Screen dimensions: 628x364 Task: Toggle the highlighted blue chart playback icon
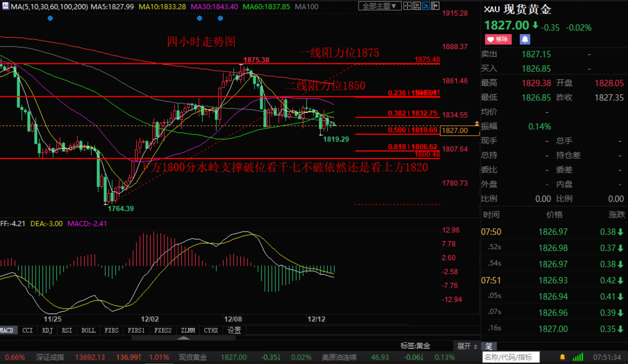[x=426, y=6]
